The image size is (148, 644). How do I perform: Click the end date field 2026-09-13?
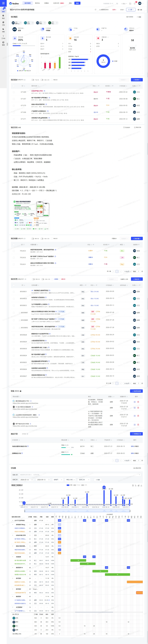click(x=43, y=480)
